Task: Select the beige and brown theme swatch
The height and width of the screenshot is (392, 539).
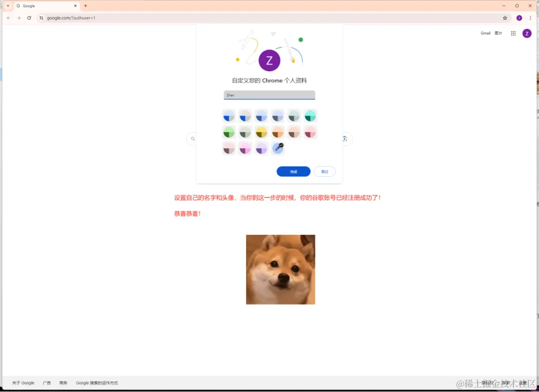Action: tap(294, 132)
